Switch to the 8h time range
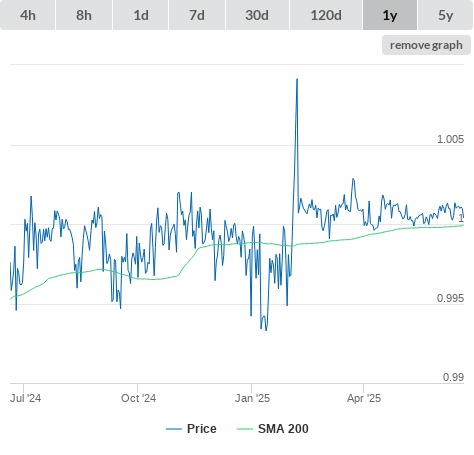 pos(84,15)
